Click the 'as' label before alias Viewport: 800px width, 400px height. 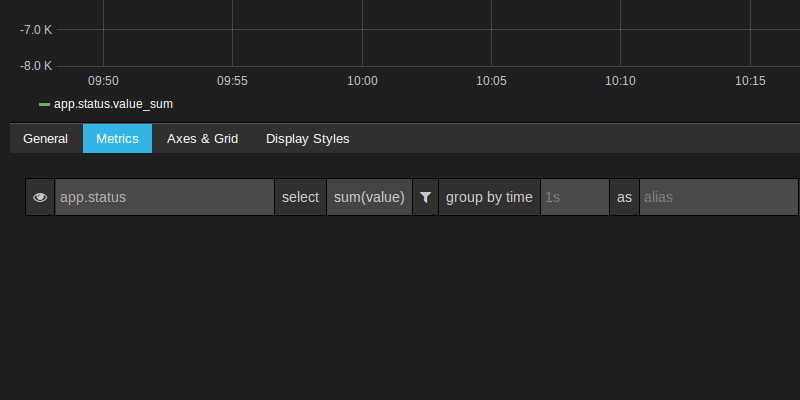[x=624, y=197]
